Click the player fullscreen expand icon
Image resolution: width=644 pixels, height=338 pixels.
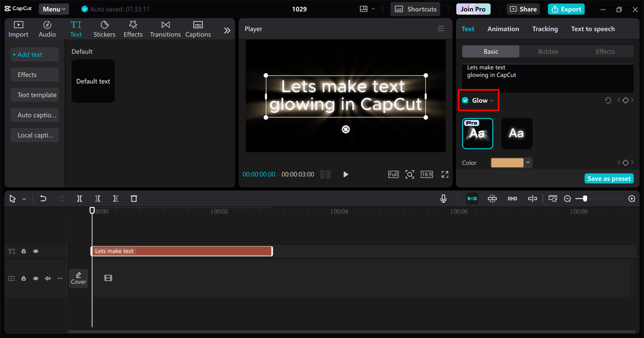[x=445, y=174]
